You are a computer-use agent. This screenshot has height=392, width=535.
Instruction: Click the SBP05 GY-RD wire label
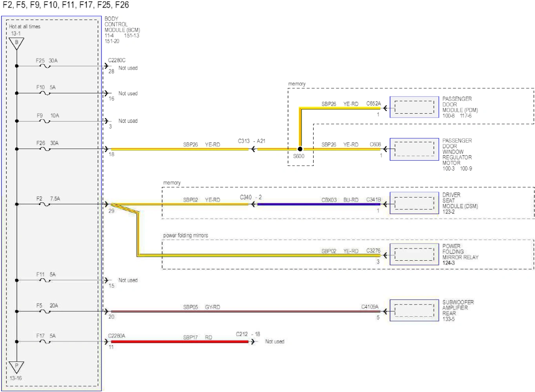(202, 307)
